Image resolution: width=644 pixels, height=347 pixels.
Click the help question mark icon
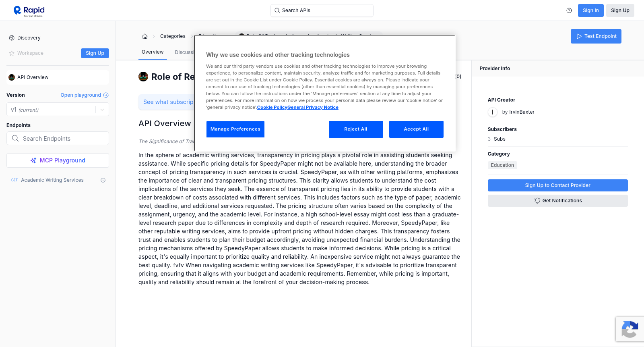[x=569, y=10]
